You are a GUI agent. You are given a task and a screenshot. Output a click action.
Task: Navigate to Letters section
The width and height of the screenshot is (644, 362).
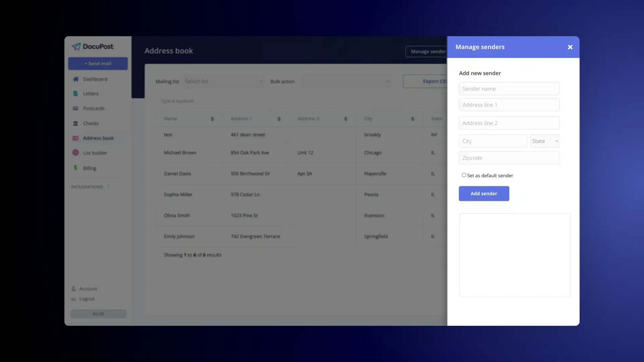point(91,93)
